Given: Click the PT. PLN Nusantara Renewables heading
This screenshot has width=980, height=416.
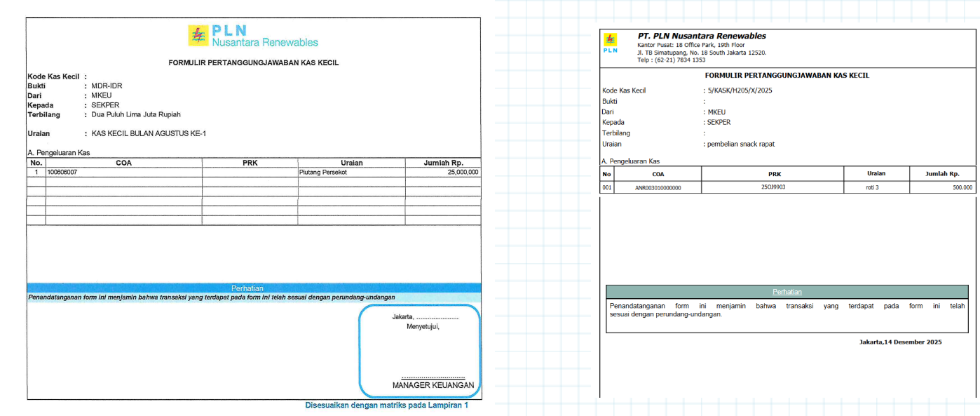Looking at the screenshot, I should 702,36.
